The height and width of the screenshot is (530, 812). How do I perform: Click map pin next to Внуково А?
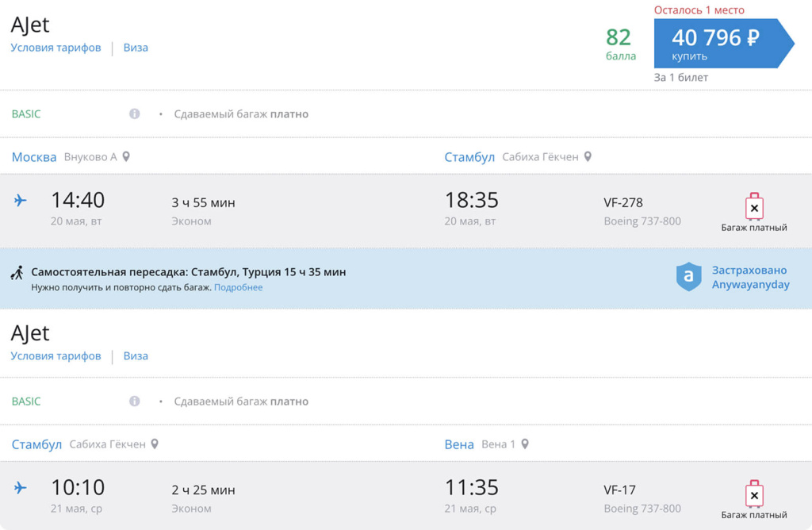pyautogui.click(x=126, y=156)
